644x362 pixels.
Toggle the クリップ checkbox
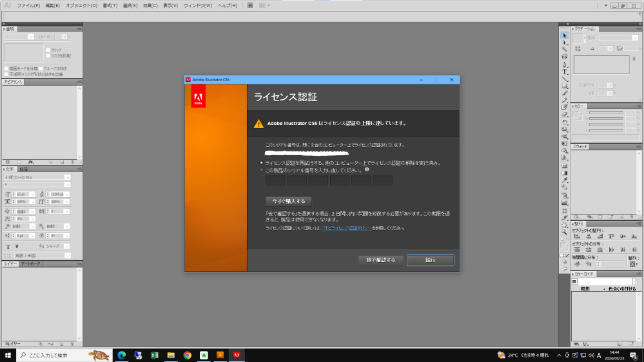[48, 50]
